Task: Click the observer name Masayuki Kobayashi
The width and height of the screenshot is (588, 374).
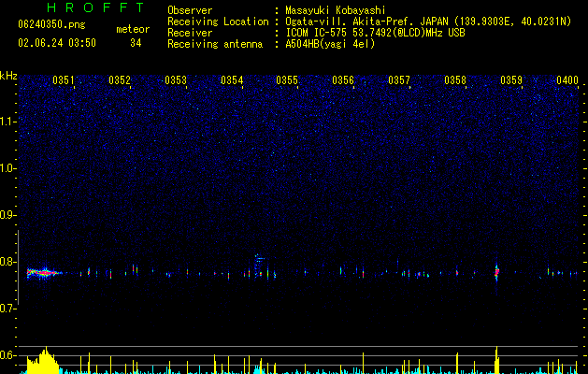Action: pyautogui.click(x=336, y=10)
